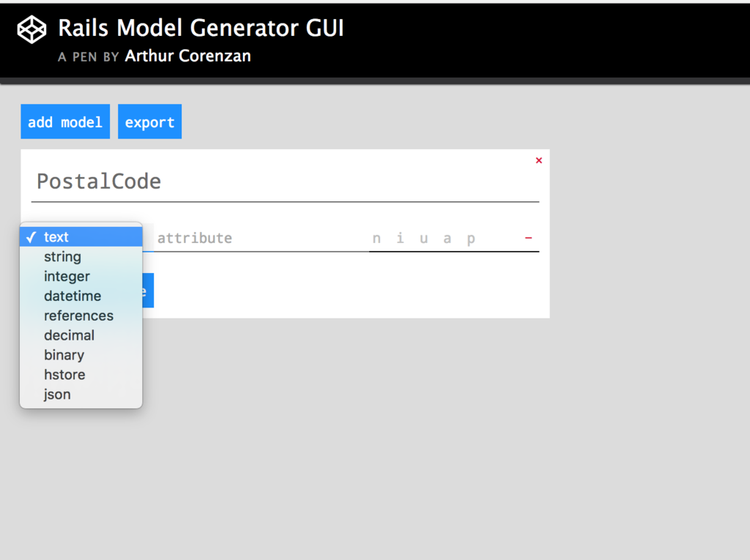Screen dimensions: 750x560
Task: Click the partially hidden blue add attribute button
Action: pyautogui.click(x=148, y=291)
